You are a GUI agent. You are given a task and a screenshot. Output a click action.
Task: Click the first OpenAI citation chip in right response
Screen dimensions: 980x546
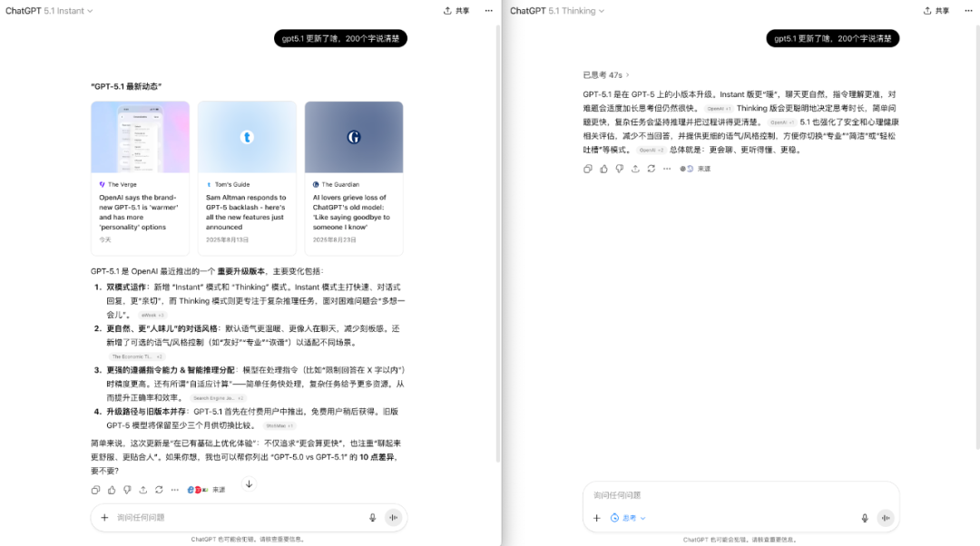coord(719,109)
